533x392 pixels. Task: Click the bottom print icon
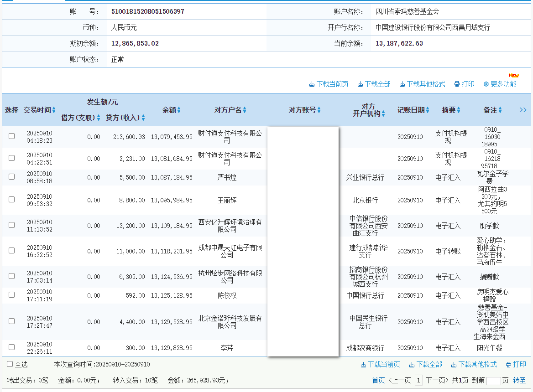click(x=508, y=365)
